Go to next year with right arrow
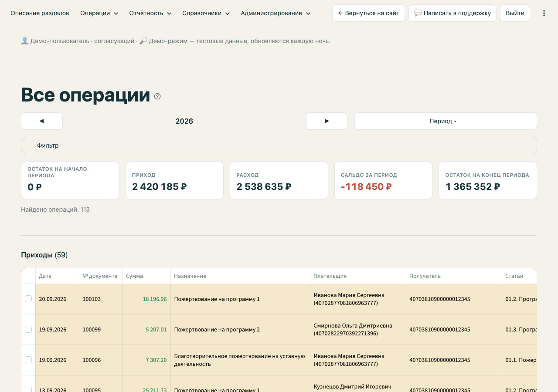This screenshot has height=392, width=558. pyautogui.click(x=327, y=121)
